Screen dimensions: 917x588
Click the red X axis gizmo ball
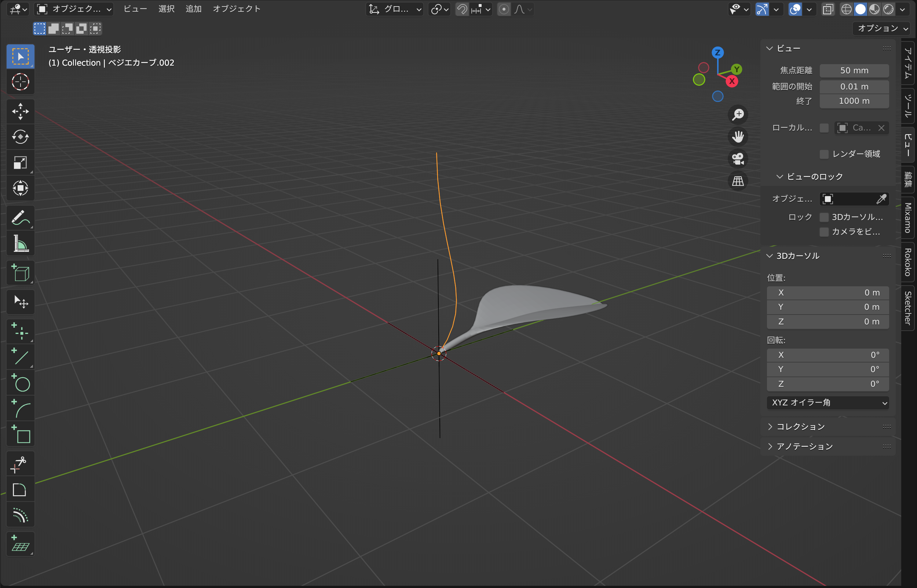click(x=732, y=81)
